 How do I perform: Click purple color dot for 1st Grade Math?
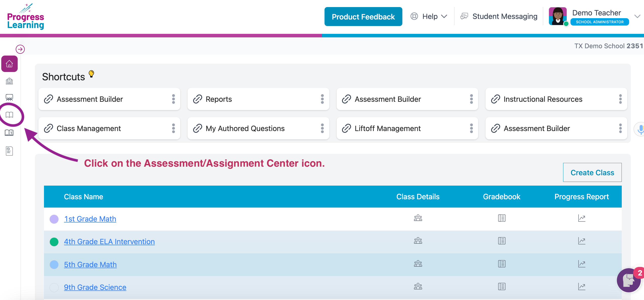coord(54,219)
